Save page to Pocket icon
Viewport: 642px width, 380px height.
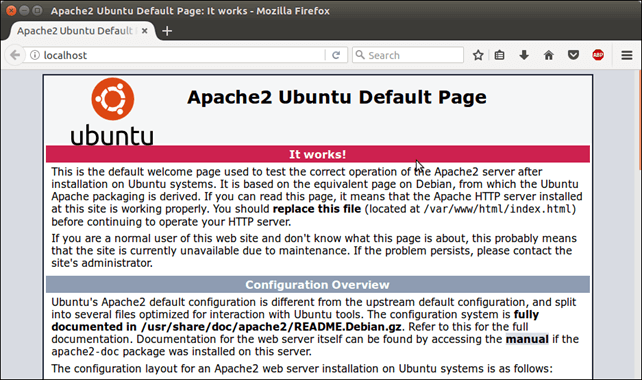[x=573, y=55]
